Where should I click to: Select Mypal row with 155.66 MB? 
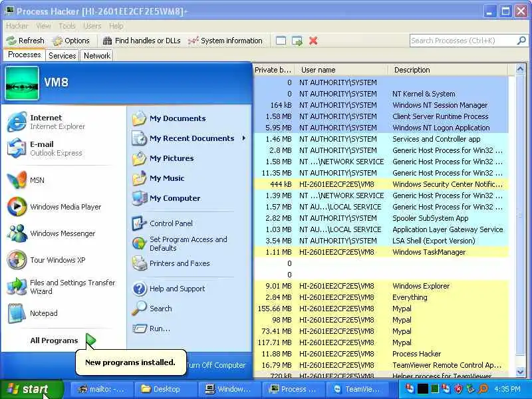click(380, 309)
